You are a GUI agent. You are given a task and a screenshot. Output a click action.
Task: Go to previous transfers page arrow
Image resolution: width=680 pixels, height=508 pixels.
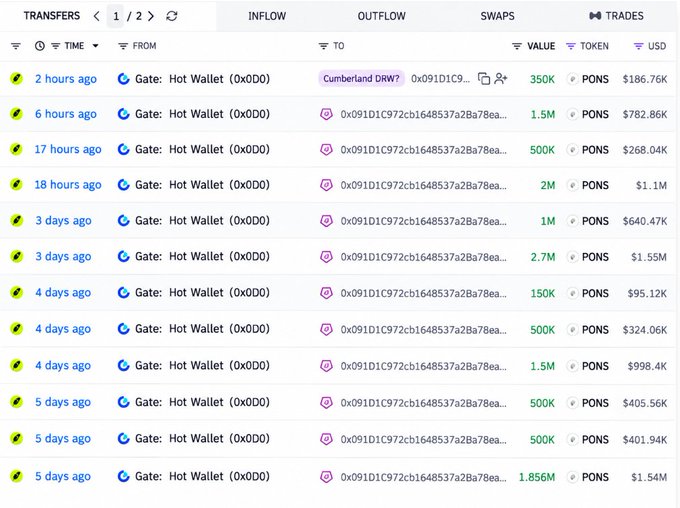[x=96, y=16]
